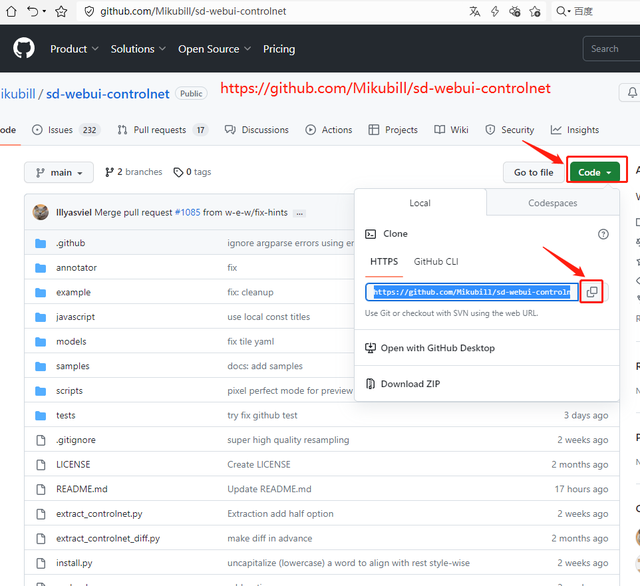Screen dimensions: 640x586
Task: Select the GitHub CLI clone option
Action: (436, 262)
